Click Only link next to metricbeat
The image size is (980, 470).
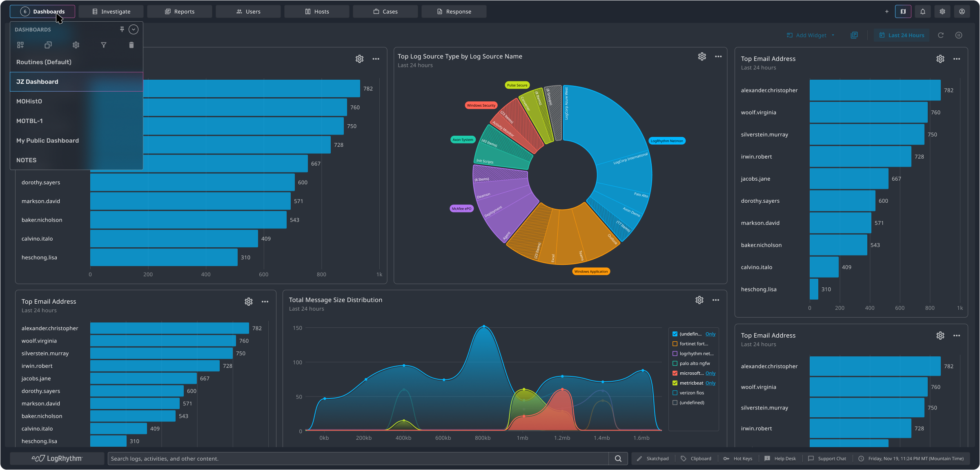coord(710,383)
